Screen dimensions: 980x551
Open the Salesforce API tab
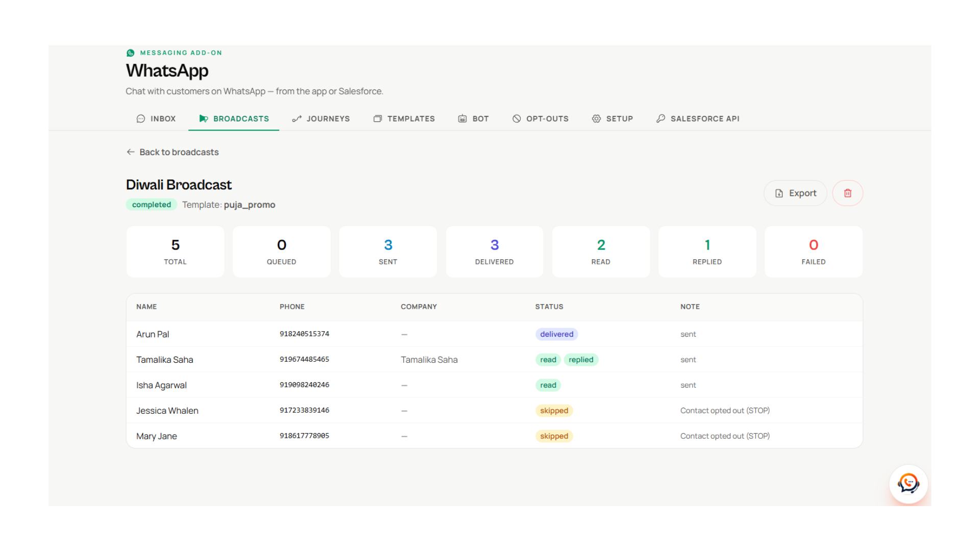(697, 118)
